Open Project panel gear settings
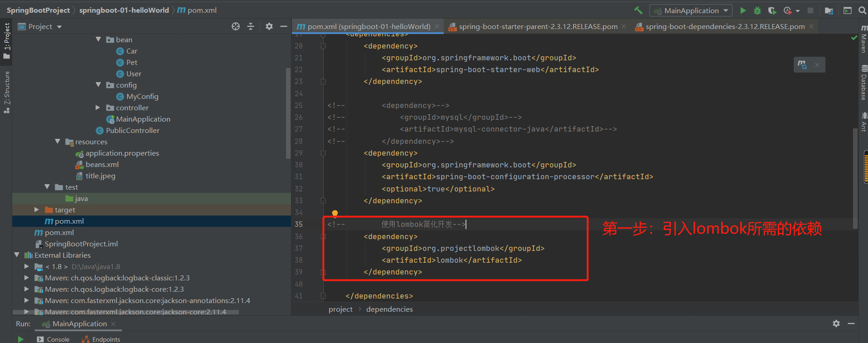The height and width of the screenshot is (343, 868). click(269, 26)
